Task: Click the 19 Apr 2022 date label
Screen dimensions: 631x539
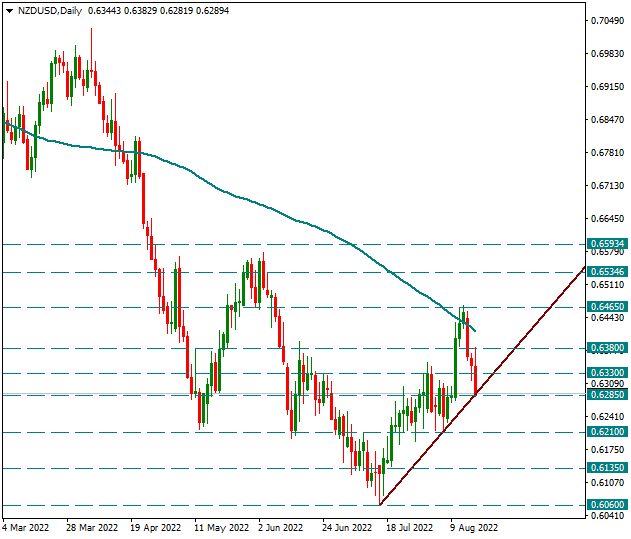Action: pyautogui.click(x=156, y=527)
